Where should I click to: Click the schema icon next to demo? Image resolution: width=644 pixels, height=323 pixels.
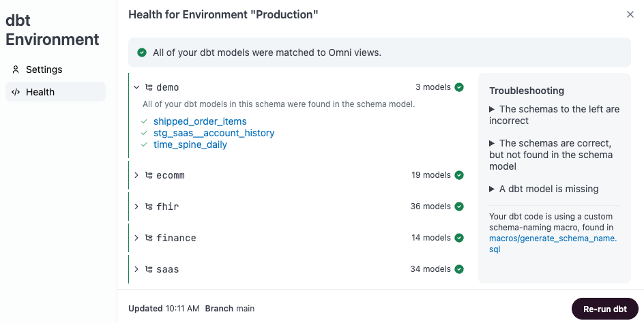pyautogui.click(x=148, y=87)
